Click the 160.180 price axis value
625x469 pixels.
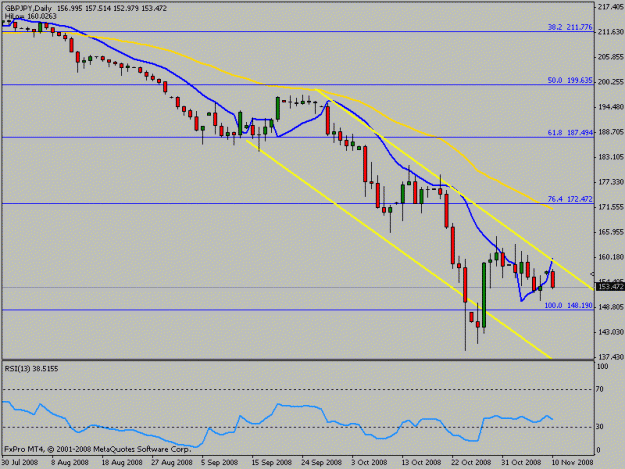click(x=610, y=257)
